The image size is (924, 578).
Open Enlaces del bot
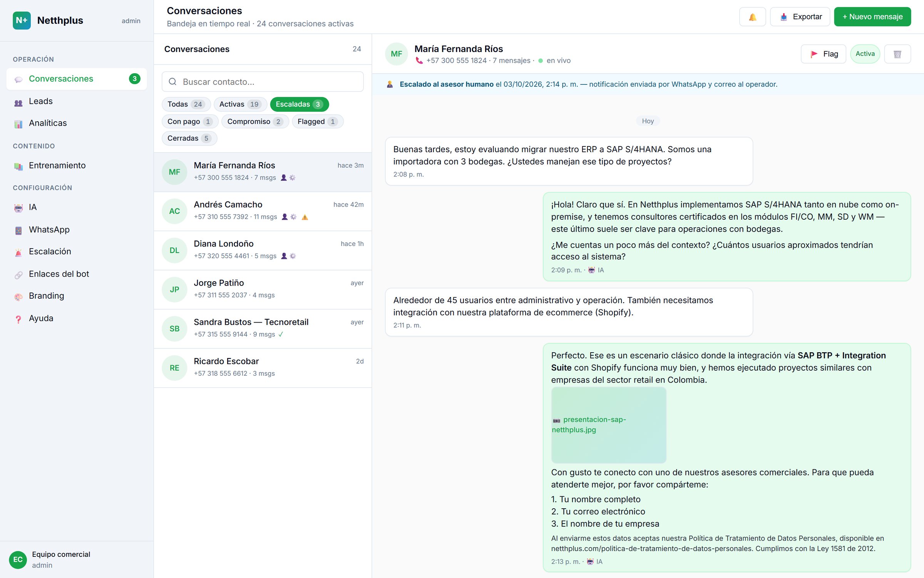(x=77, y=274)
